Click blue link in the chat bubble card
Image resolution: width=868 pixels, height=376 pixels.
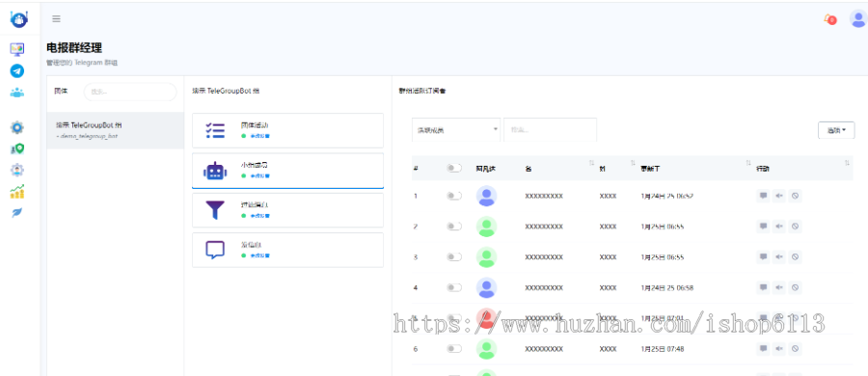click(260, 255)
